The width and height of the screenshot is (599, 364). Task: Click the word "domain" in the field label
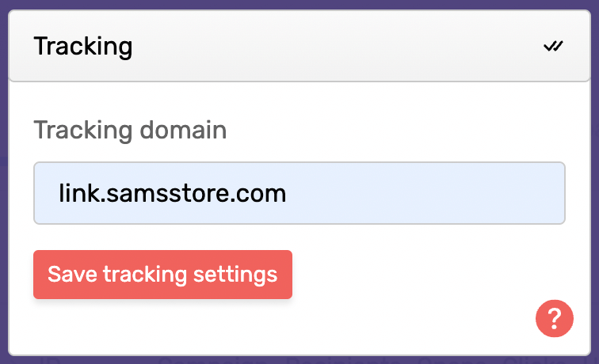point(183,130)
